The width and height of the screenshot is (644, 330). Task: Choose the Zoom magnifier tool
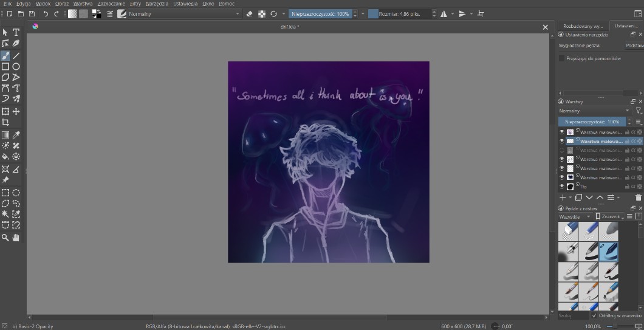tap(5, 236)
